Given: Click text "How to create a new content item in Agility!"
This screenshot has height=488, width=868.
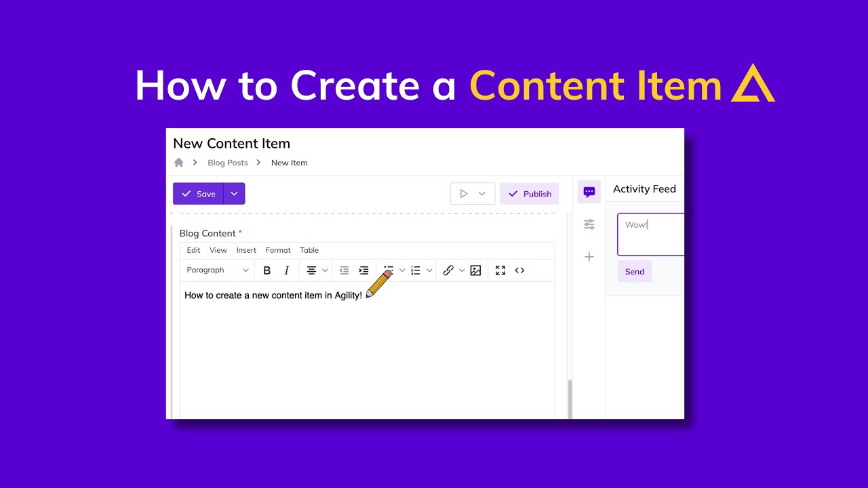Looking at the screenshot, I should (x=273, y=296).
